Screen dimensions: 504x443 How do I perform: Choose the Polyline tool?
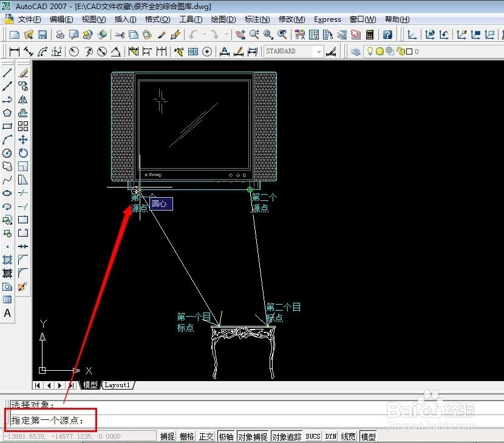click(x=7, y=100)
